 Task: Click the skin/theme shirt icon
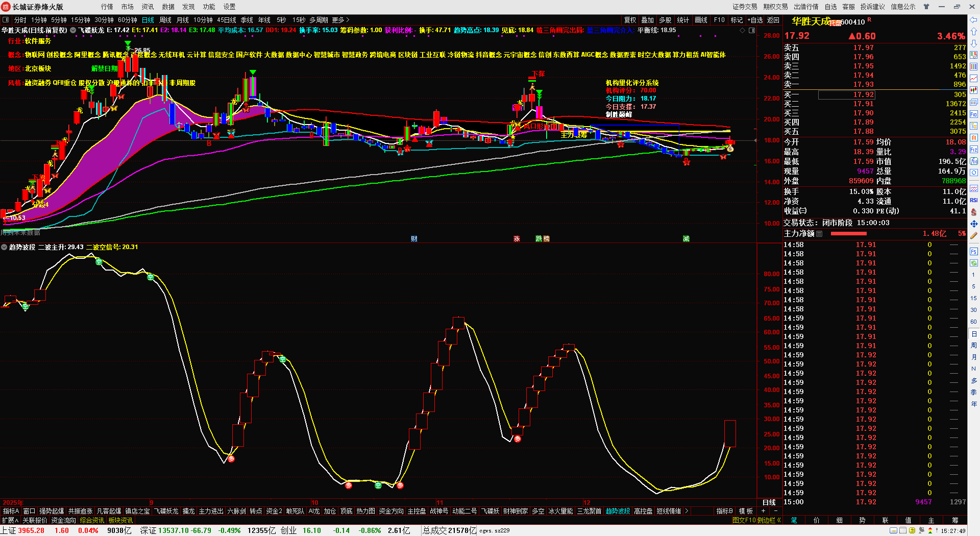(x=926, y=7)
